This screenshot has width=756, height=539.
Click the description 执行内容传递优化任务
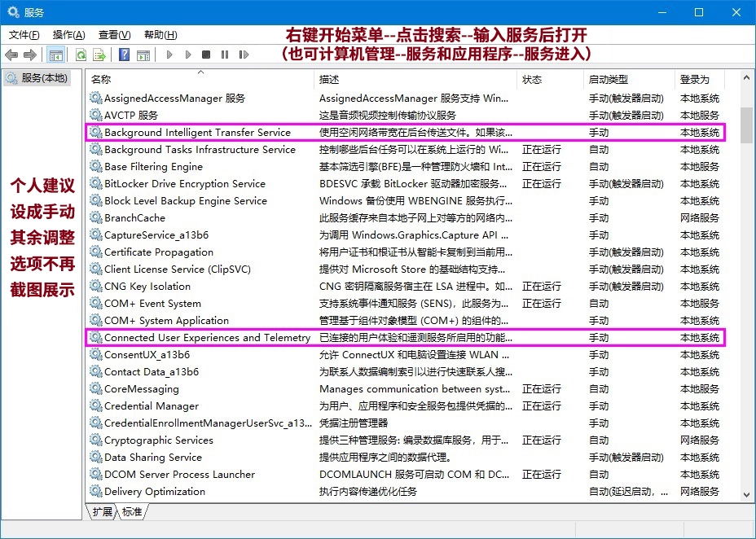click(x=368, y=491)
